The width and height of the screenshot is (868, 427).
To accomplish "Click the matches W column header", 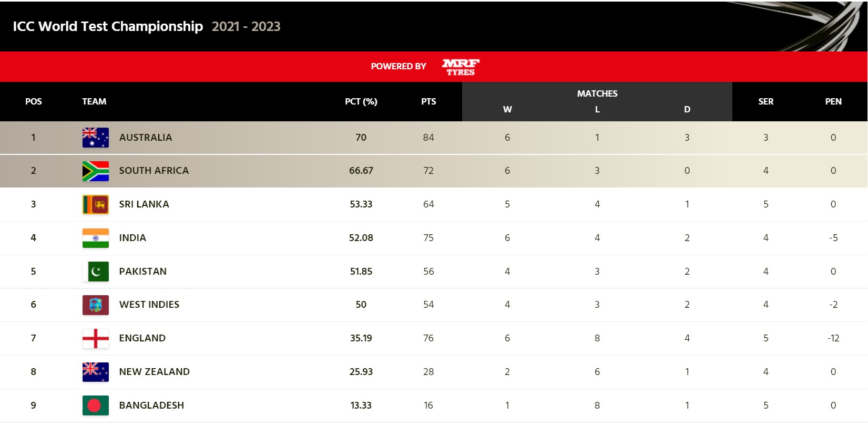I will [507, 109].
